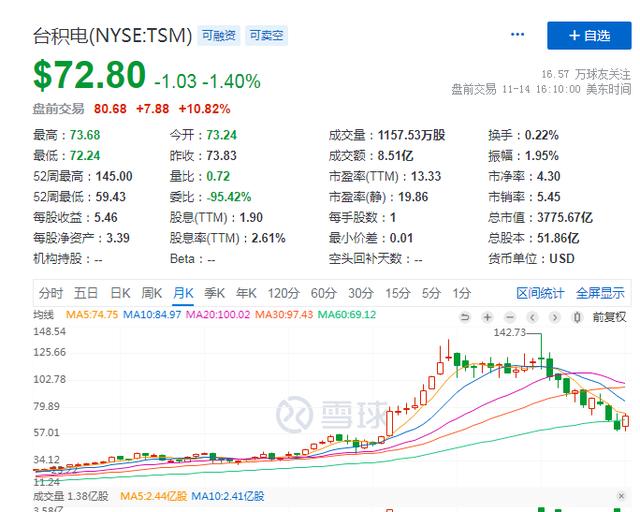Click the 最低 72.24 value
The image size is (640, 512).
pos(85,156)
